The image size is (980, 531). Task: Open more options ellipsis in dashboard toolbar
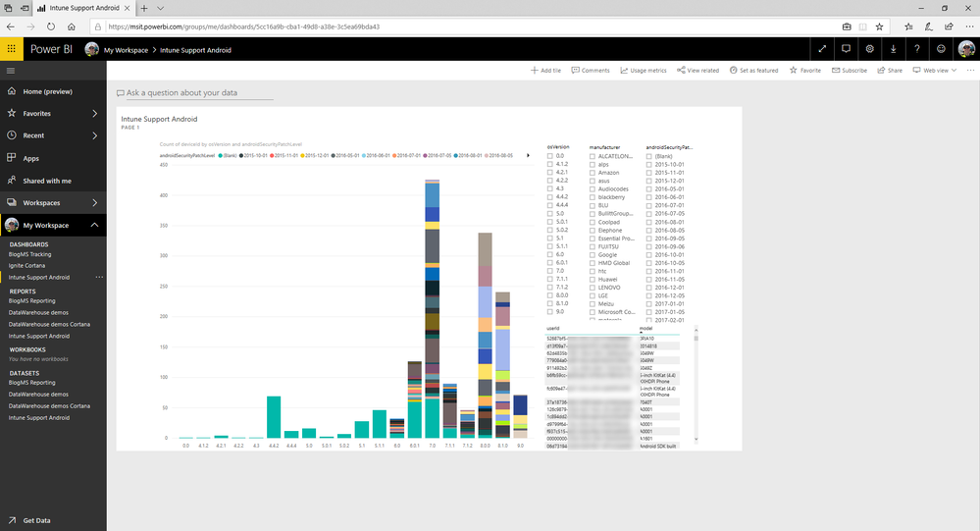coord(970,70)
